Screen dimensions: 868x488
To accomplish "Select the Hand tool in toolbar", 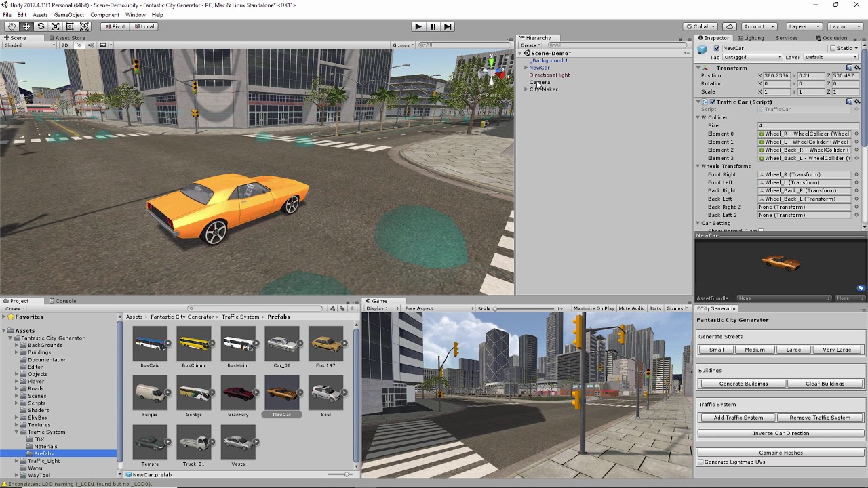I will click(12, 26).
